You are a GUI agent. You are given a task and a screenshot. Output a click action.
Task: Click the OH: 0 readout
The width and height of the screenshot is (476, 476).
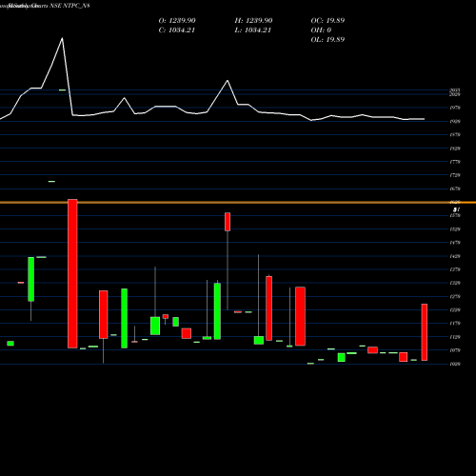(321, 30)
